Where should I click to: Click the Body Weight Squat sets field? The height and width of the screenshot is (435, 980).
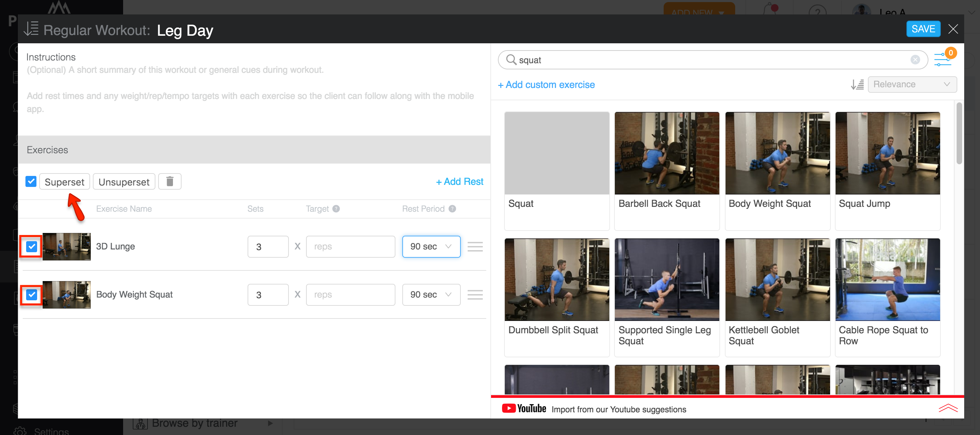click(268, 295)
